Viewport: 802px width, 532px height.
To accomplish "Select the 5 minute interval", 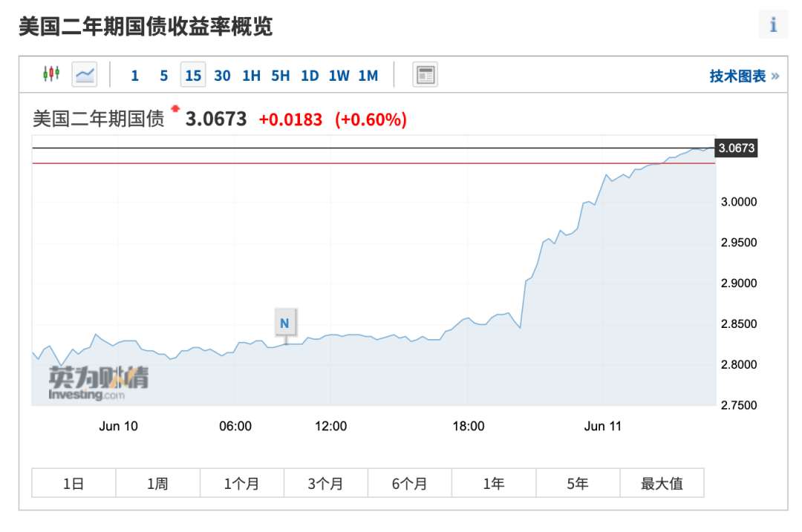I will 164,75.
